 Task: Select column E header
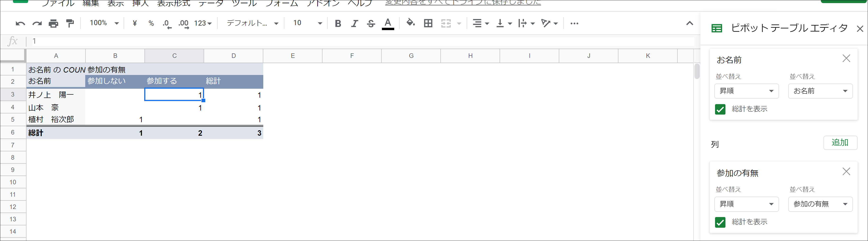click(x=292, y=56)
